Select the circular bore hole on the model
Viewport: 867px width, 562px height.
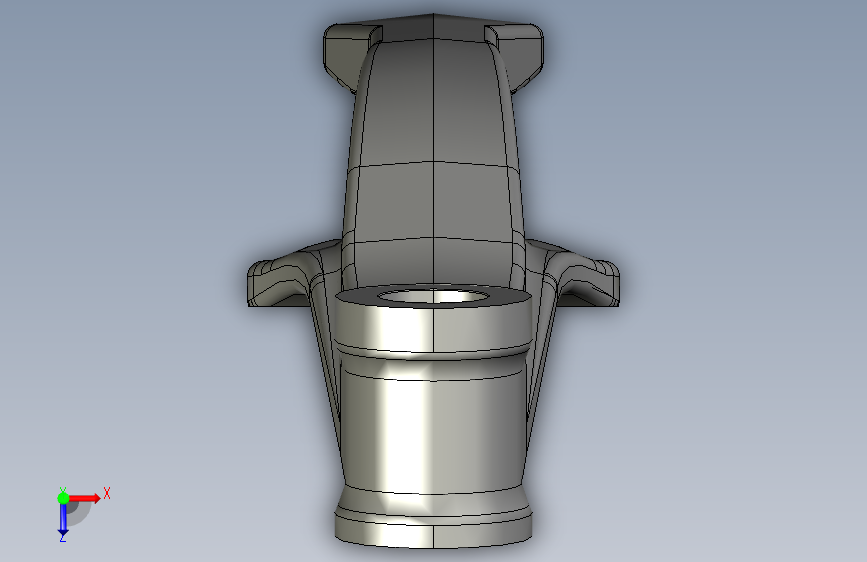coord(433,297)
